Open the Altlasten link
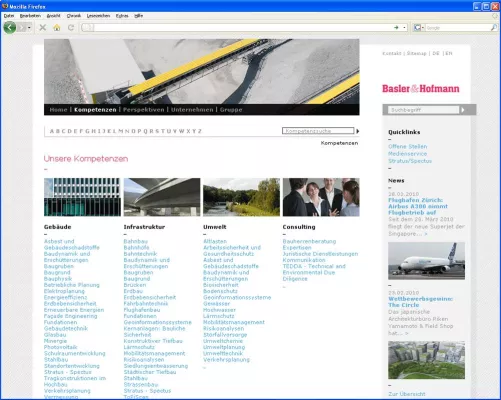Image resolution: width=501 pixels, height=400 pixels. tap(215, 241)
